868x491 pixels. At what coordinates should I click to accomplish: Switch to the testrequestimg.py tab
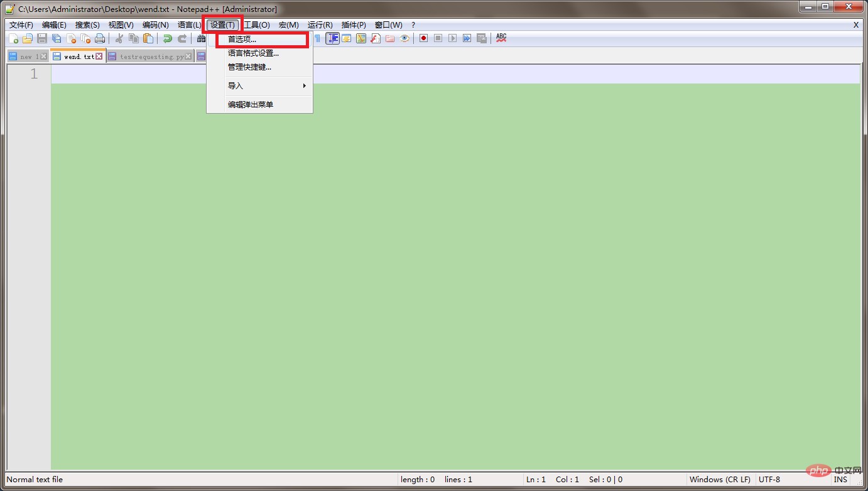(151, 57)
